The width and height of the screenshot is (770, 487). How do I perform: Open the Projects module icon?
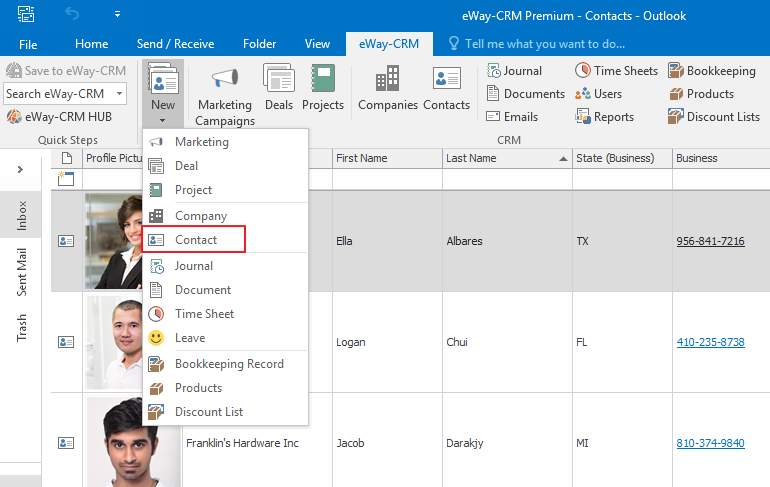click(323, 87)
